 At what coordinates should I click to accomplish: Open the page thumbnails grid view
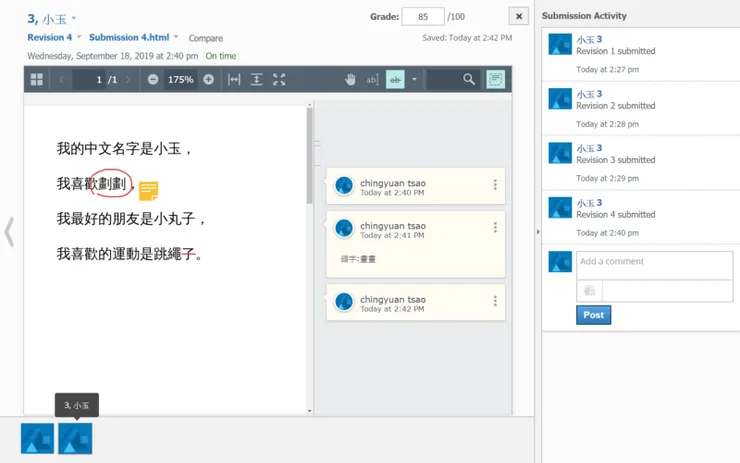click(x=36, y=79)
